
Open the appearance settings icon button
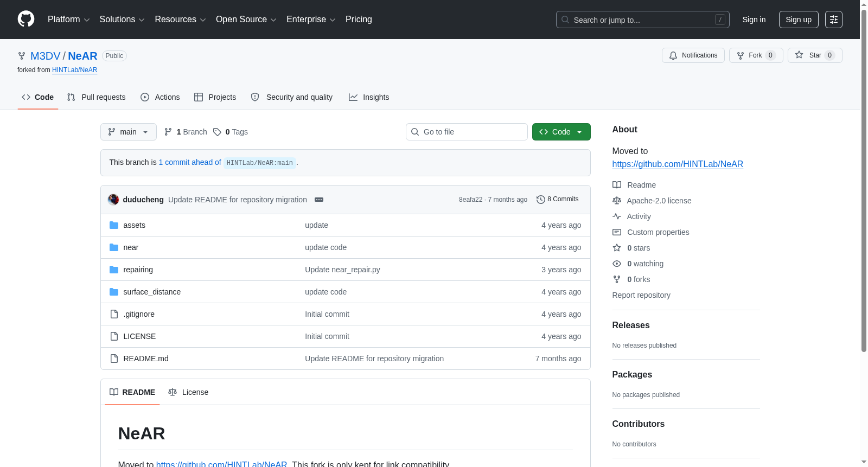point(834,20)
